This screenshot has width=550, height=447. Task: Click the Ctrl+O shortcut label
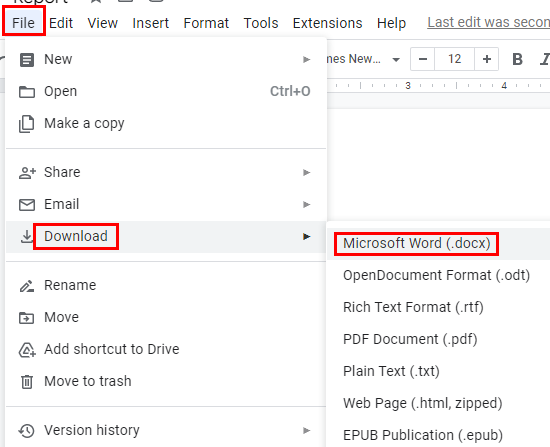(x=290, y=92)
